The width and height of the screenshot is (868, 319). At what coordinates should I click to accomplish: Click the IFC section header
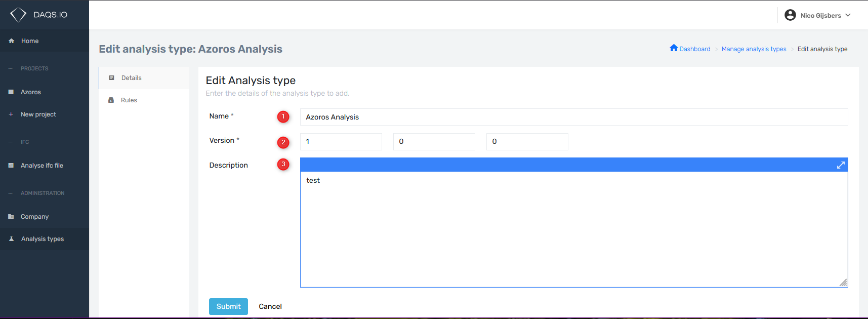click(x=25, y=142)
